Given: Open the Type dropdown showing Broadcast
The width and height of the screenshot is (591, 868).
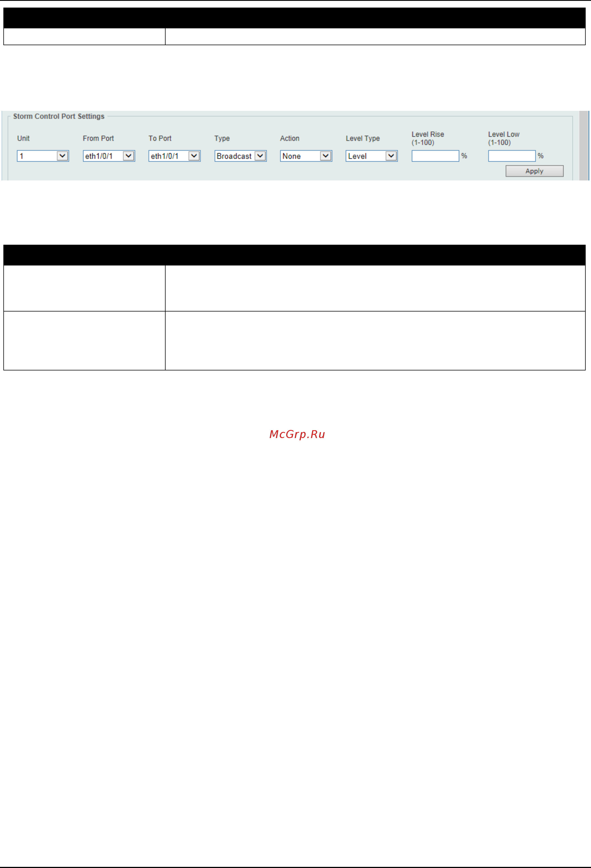Looking at the screenshot, I should tap(240, 156).
